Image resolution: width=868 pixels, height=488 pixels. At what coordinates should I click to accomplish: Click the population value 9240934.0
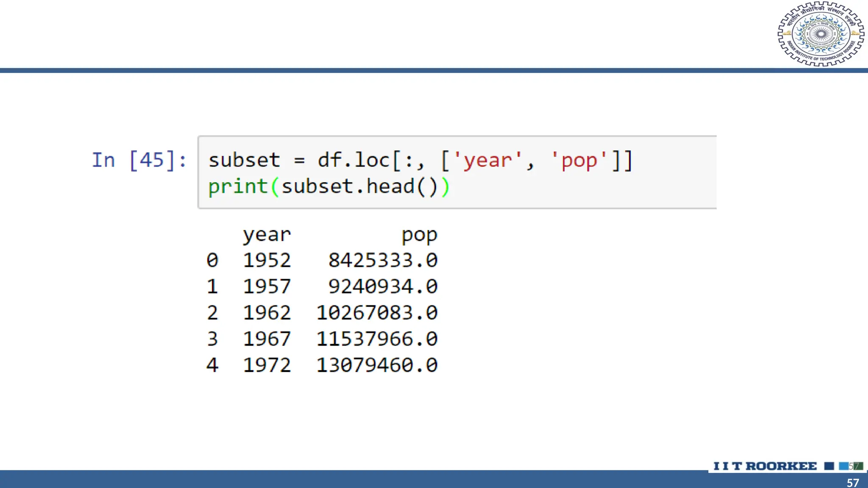[383, 286]
